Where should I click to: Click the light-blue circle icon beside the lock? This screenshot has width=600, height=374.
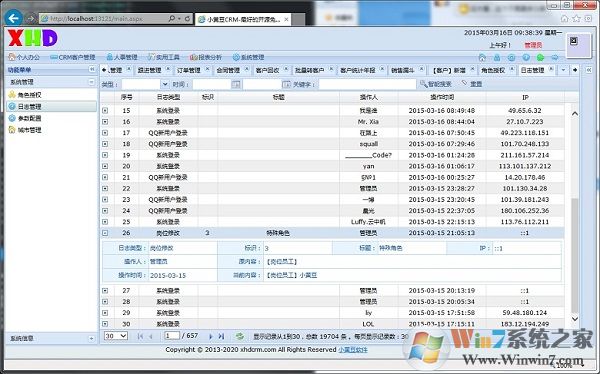click(x=511, y=57)
